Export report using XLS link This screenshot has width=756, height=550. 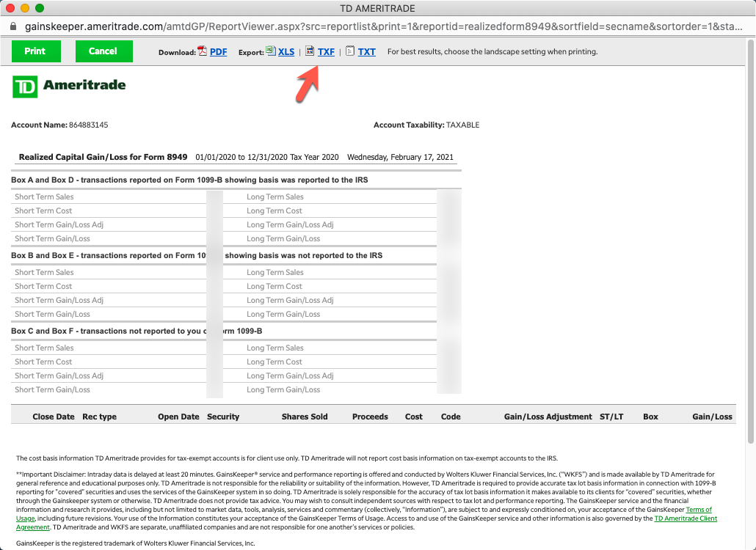pos(286,52)
